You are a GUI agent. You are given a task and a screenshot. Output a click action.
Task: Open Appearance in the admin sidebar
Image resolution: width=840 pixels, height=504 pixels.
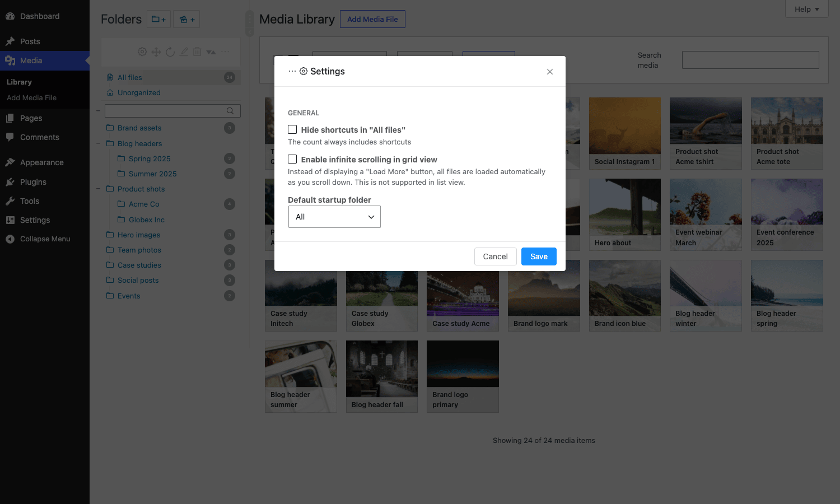pos(45,162)
